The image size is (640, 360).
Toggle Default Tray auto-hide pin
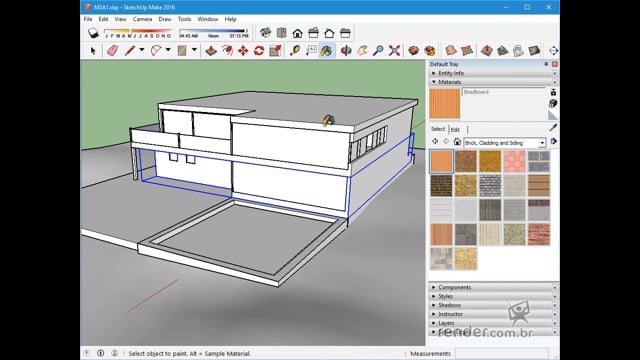[x=546, y=64]
